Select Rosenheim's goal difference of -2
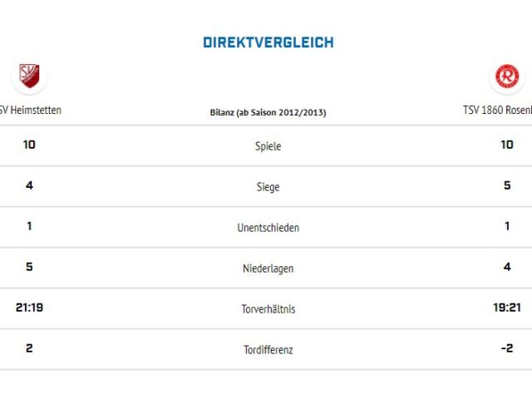Screen dimensions: 532x399 pyautogui.click(x=506, y=348)
